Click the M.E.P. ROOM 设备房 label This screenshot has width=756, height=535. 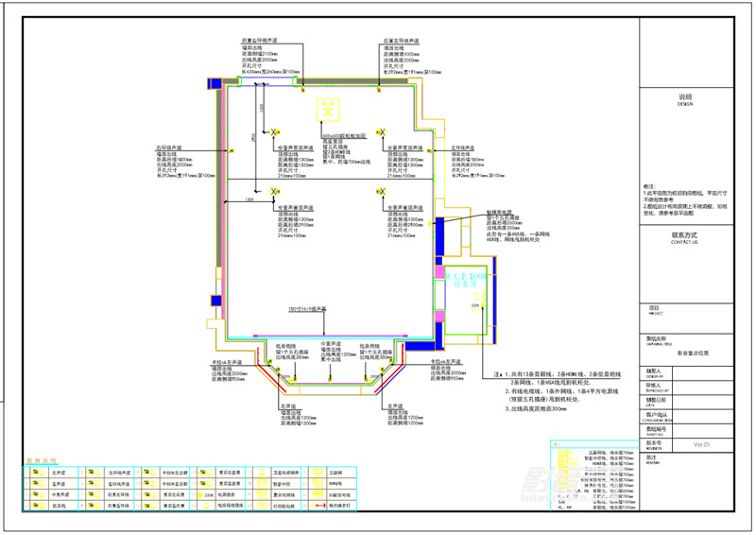pos(465,281)
